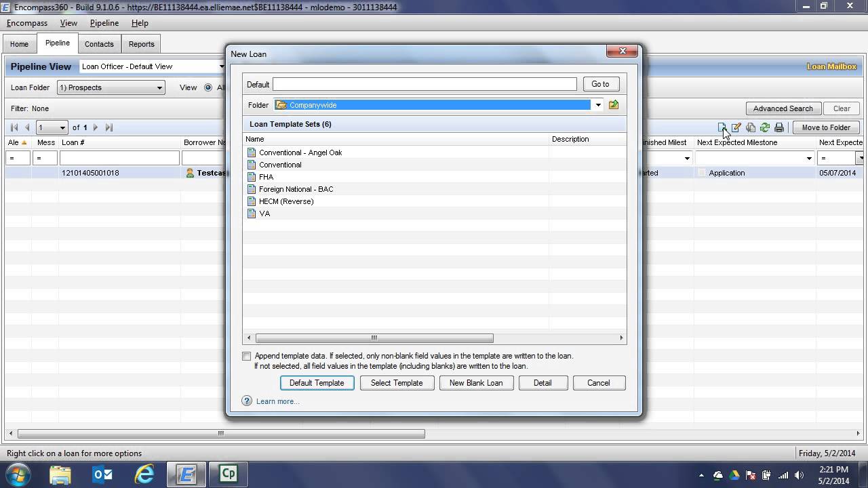Enable the Append template data checkbox
Screen dimensions: 868x488
247,356
